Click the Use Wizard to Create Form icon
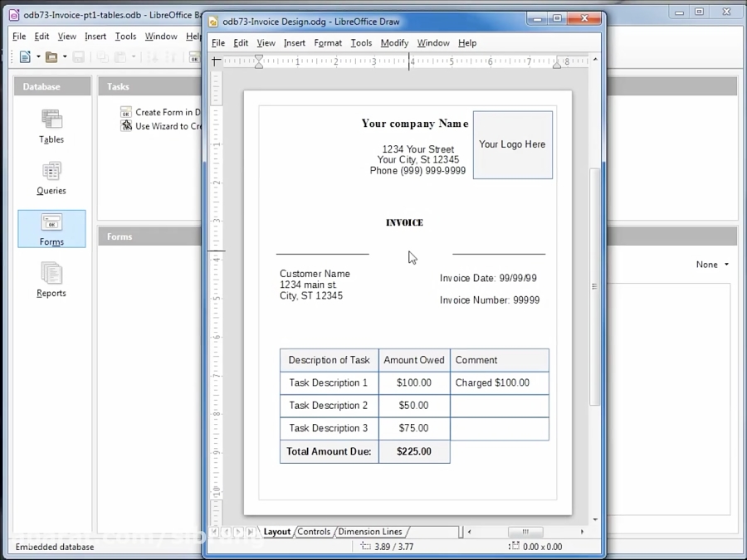 [x=126, y=126]
